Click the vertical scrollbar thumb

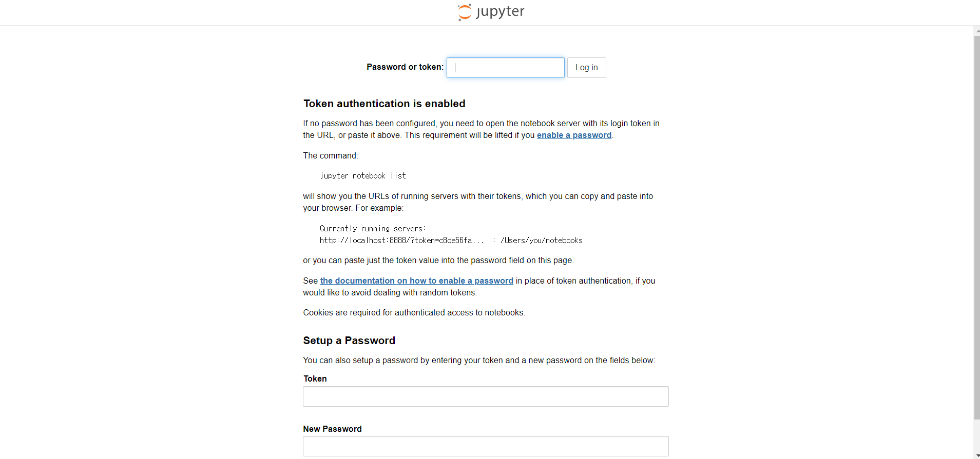pos(977,227)
